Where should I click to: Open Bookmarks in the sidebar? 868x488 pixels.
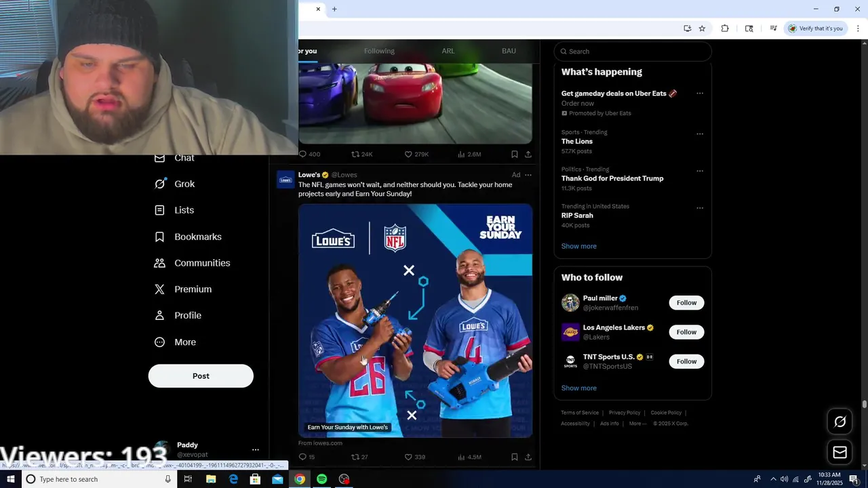click(188, 237)
